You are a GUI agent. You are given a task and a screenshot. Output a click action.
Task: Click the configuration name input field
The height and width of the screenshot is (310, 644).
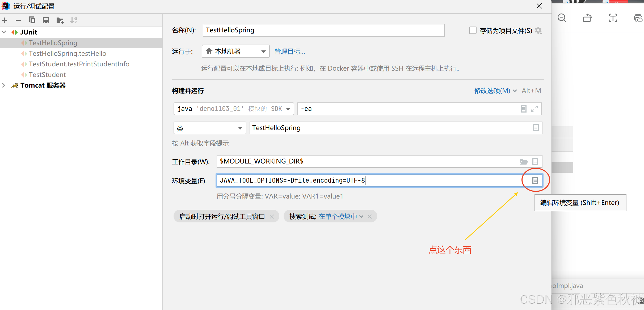[323, 30]
